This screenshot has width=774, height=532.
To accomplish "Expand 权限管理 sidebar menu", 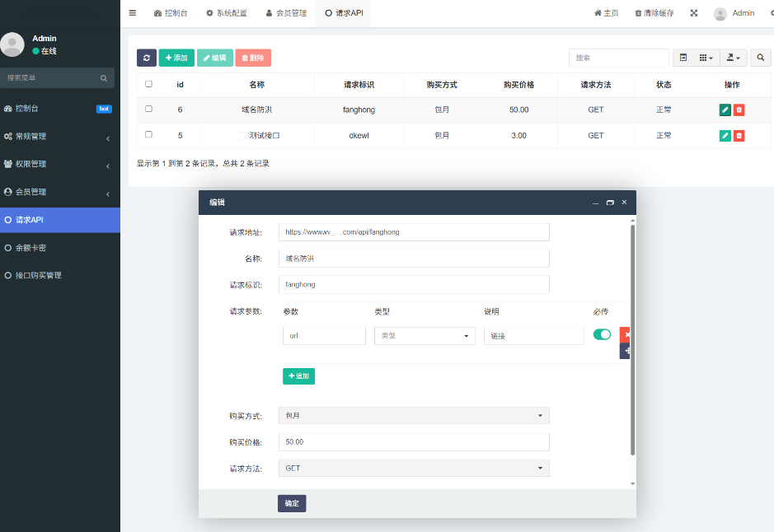I will coord(59,164).
